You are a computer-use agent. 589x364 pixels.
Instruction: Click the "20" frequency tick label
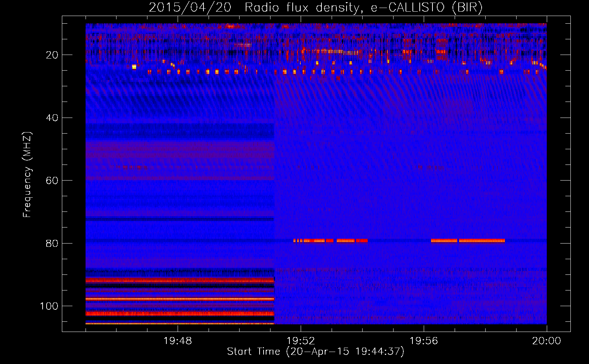[x=52, y=55]
